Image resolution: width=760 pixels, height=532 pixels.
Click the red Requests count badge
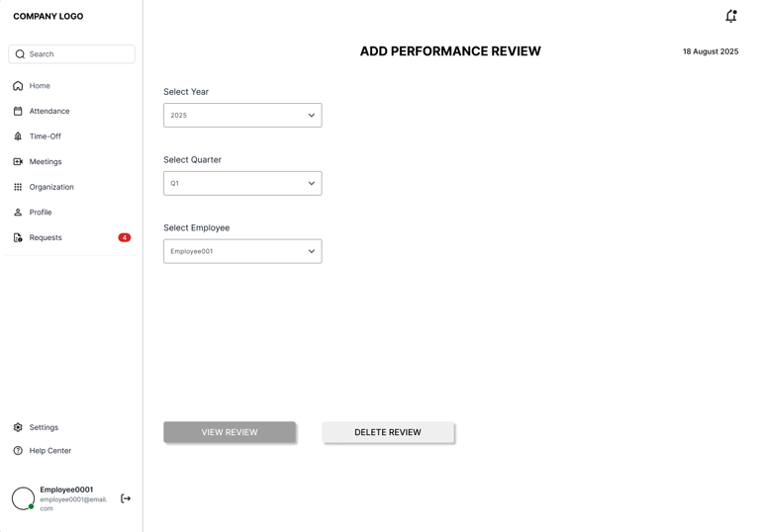coord(125,237)
